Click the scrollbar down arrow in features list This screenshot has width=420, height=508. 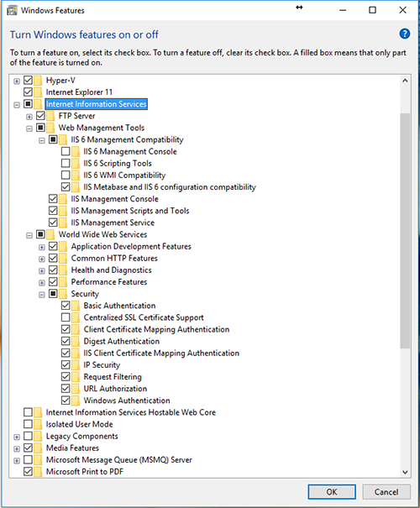(405, 472)
